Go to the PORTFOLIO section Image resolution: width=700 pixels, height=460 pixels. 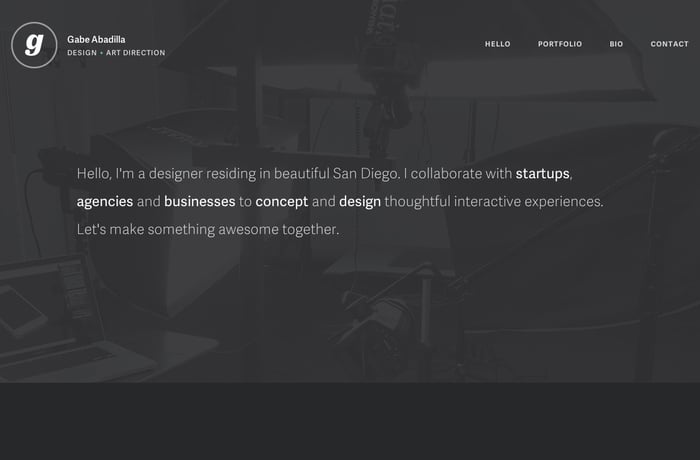(560, 44)
